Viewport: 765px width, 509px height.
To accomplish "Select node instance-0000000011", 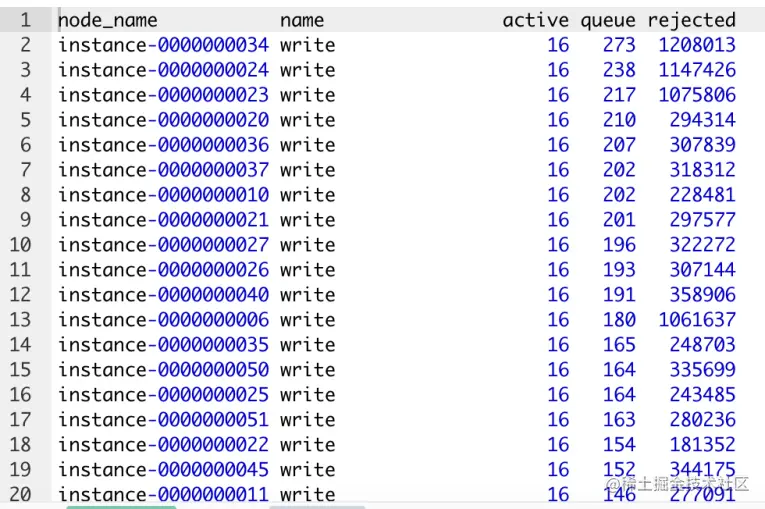I will (163, 494).
